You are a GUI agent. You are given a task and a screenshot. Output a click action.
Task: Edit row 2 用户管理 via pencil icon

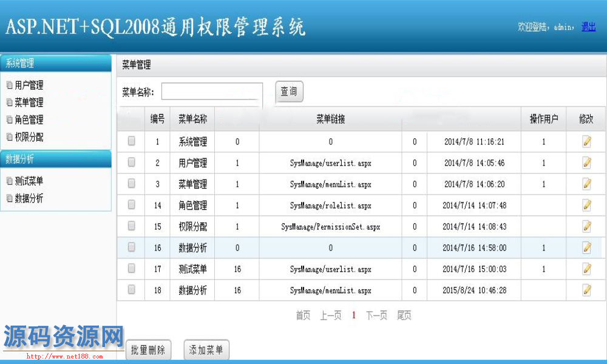[x=586, y=163]
